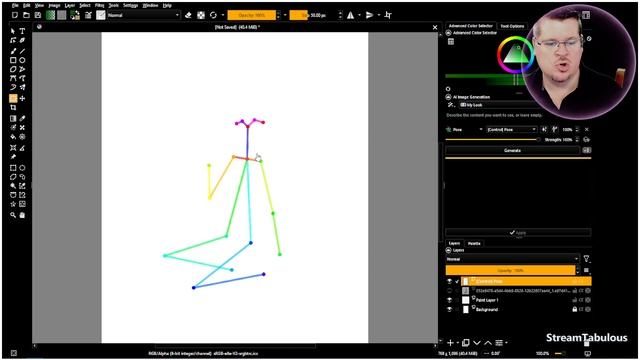Open the [Control] Pose layer dropdown
640x360 pixels.
tap(511, 129)
